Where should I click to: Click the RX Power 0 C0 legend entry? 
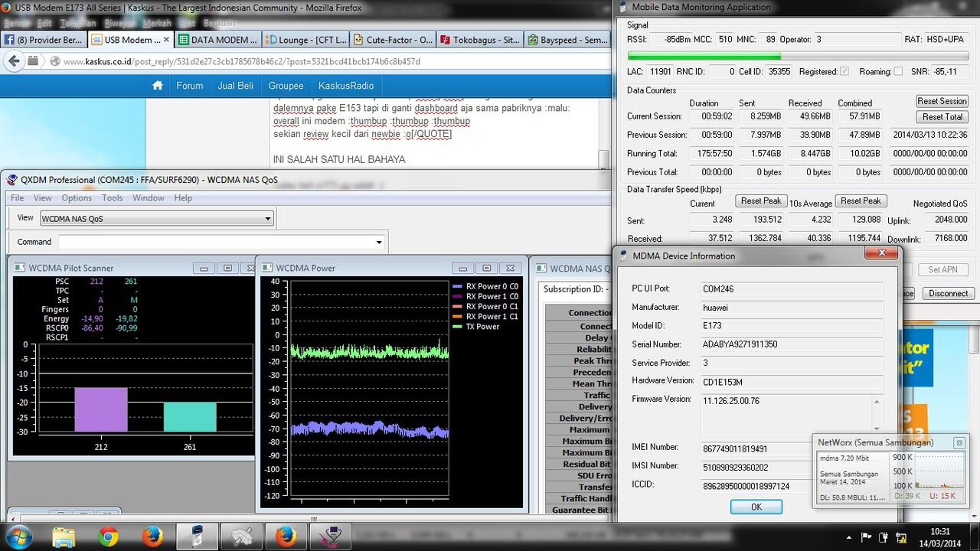pos(485,286)
